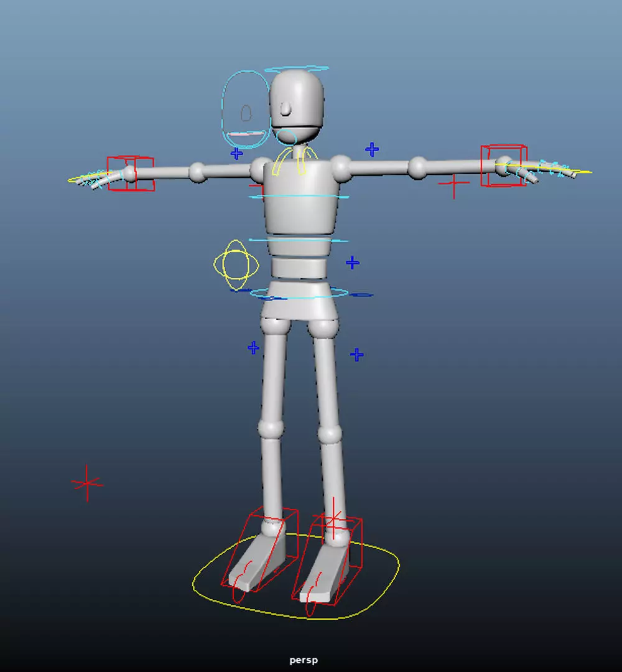Pick the flat blue hip control right of the pelvis

(x=362, y=295)
